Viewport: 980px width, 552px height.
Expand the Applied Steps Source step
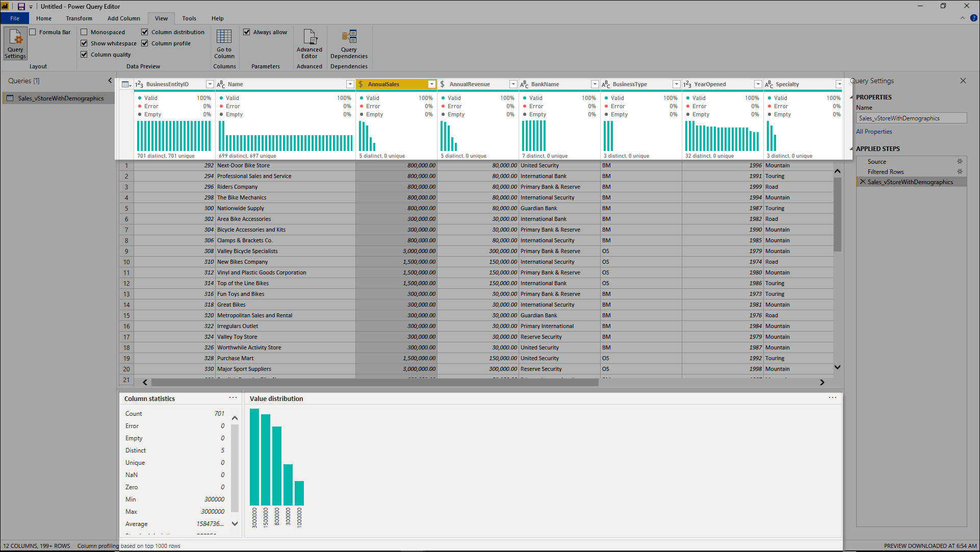click(961, 162)
